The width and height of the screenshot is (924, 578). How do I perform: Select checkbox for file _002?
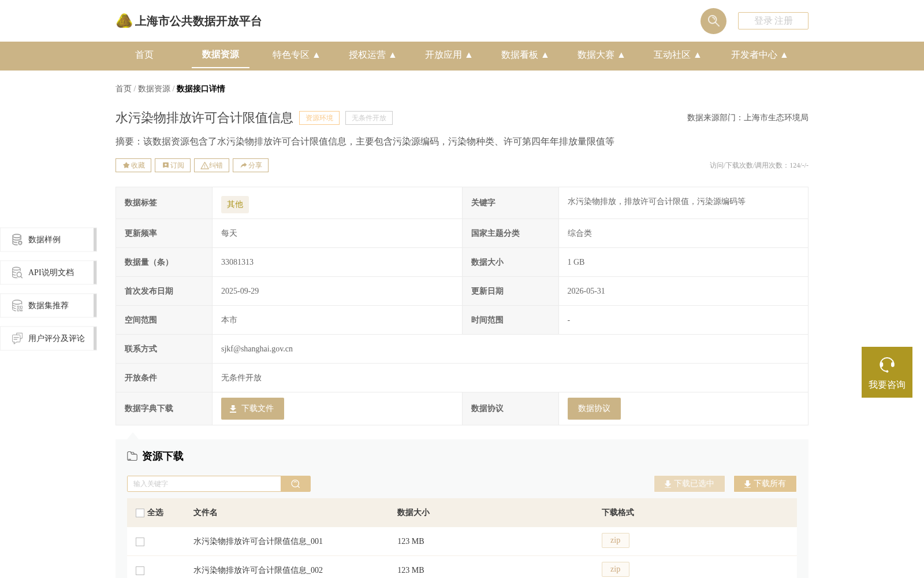(x=140, y=570)
